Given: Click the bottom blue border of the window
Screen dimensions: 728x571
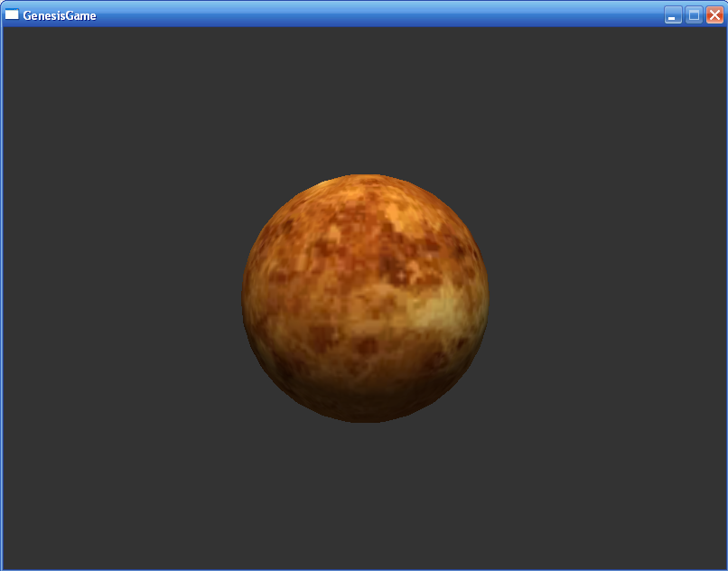Looking at the screenshot, I should (x=364, y=569).
